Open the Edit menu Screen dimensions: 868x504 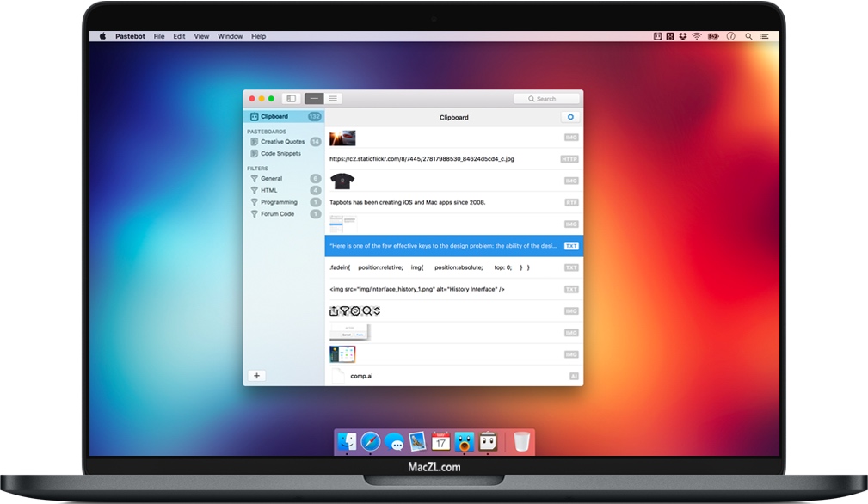point(179,36)
